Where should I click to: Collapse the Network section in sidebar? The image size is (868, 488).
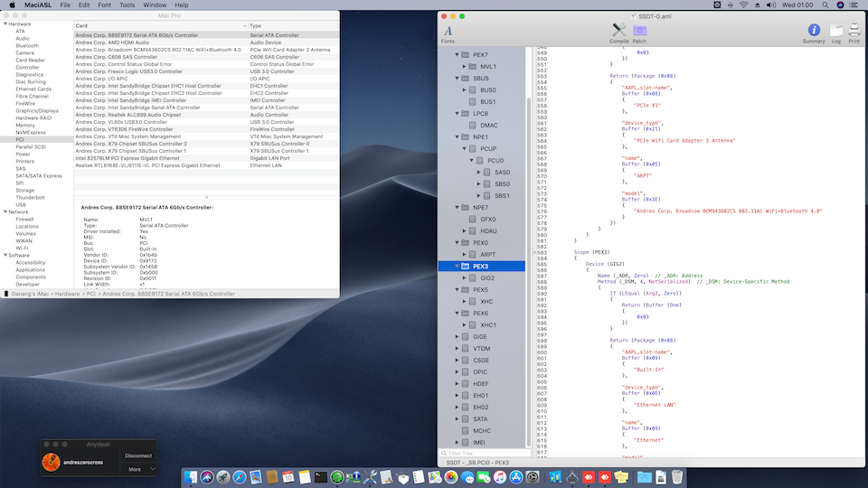(5, 211)
